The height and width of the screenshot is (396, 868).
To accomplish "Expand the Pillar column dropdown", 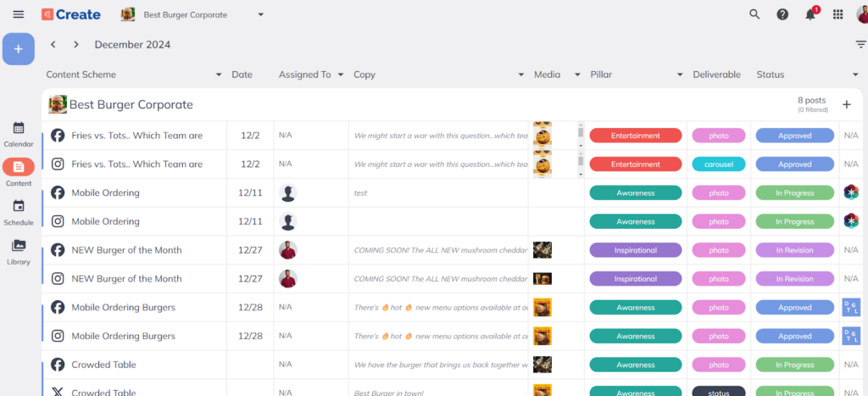I will pos(680,75).
